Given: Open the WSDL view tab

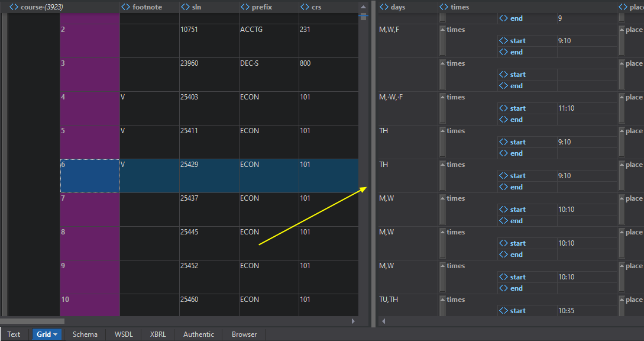Looking at the screenshot, I should coord(124,334).
